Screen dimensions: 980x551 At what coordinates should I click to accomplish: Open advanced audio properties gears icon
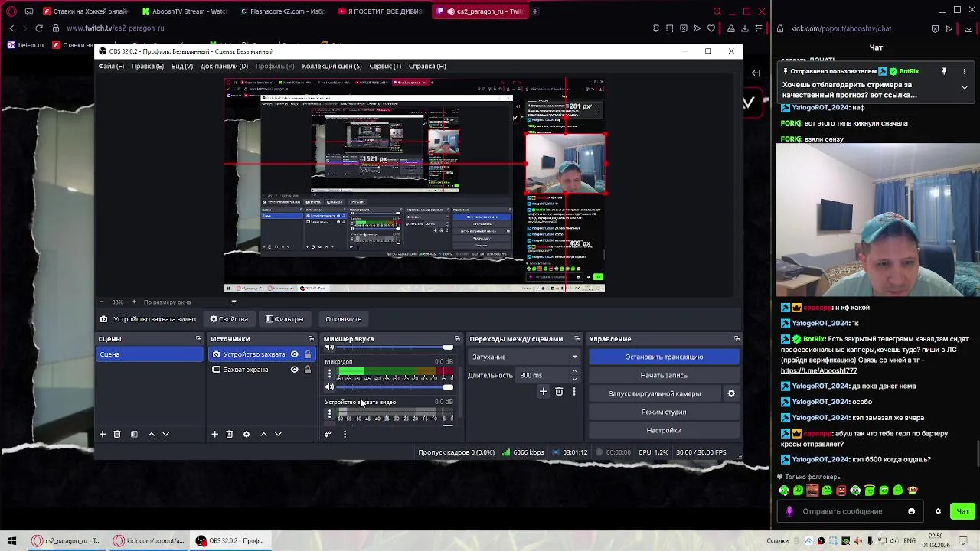tap(328, 434)
